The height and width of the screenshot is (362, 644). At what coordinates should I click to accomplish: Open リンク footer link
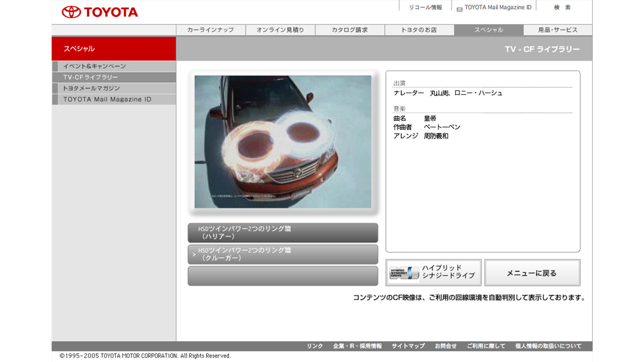(x=315, y=346)
